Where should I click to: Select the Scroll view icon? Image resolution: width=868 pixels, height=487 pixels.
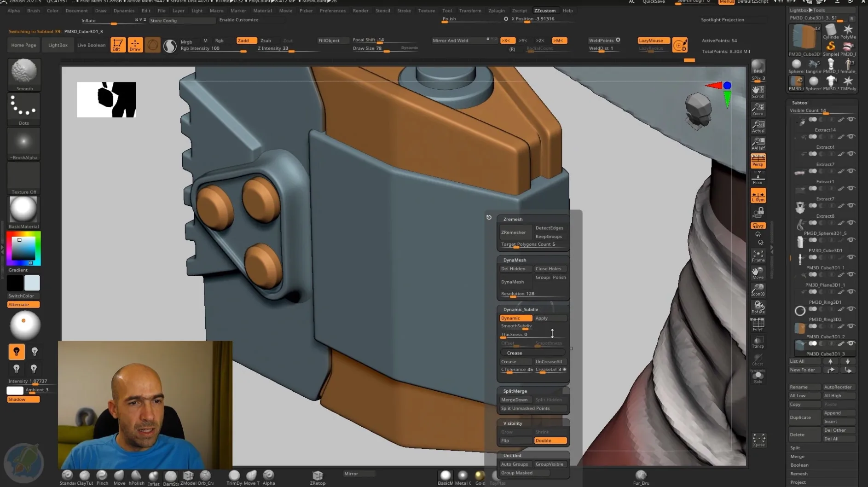758,92
